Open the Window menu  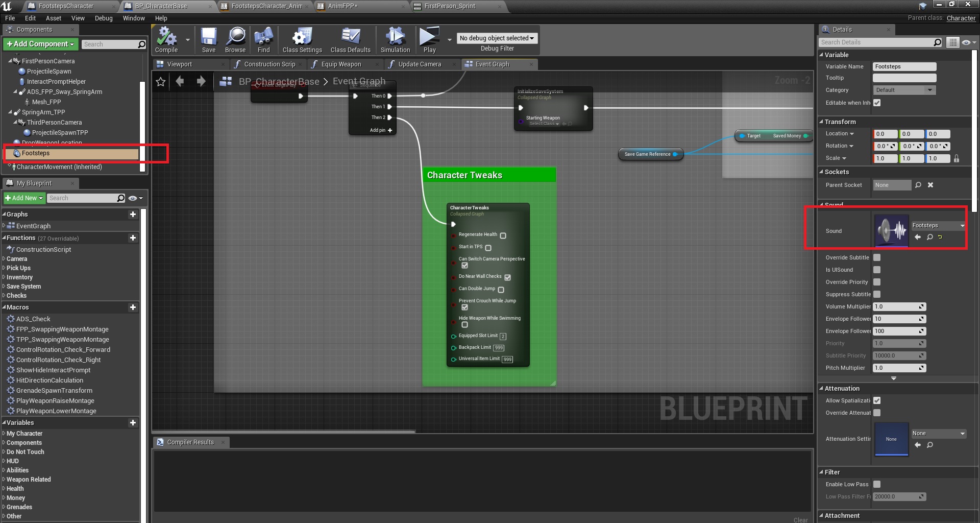(134, 18)
